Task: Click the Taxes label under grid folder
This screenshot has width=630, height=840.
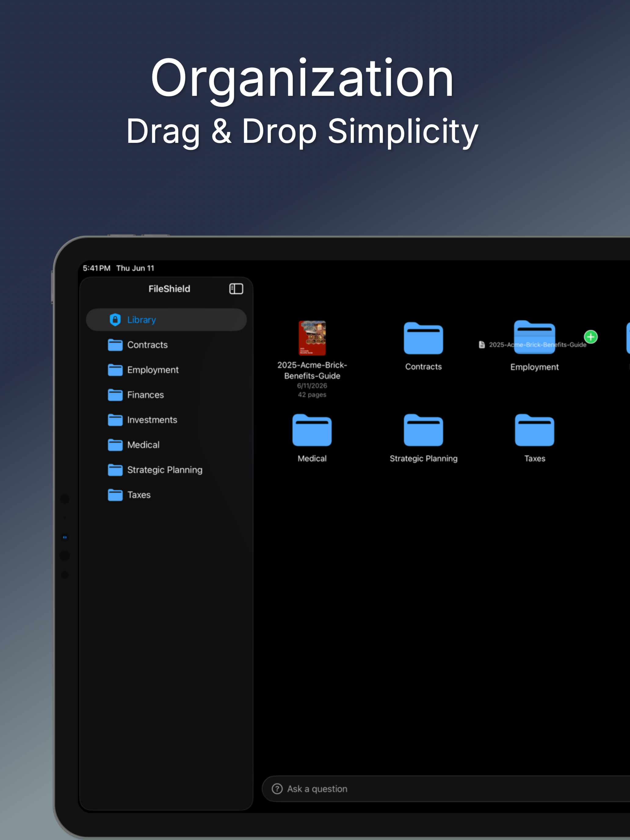Action: coord(535,458)
